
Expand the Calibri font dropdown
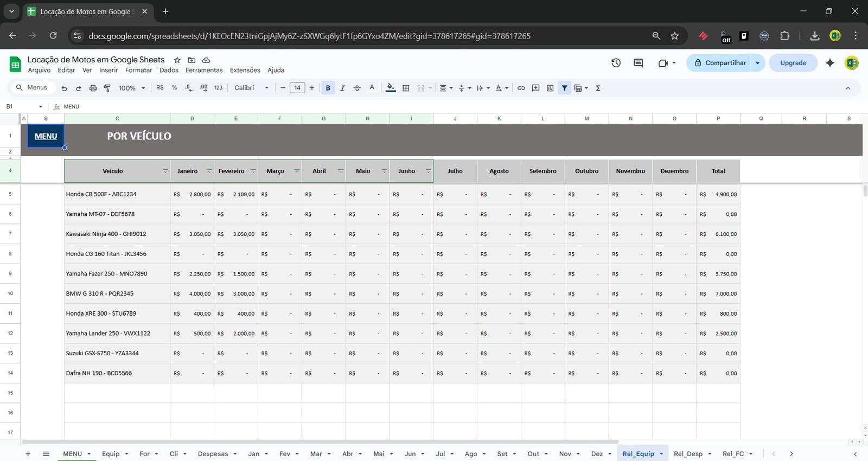coord(251,88)
